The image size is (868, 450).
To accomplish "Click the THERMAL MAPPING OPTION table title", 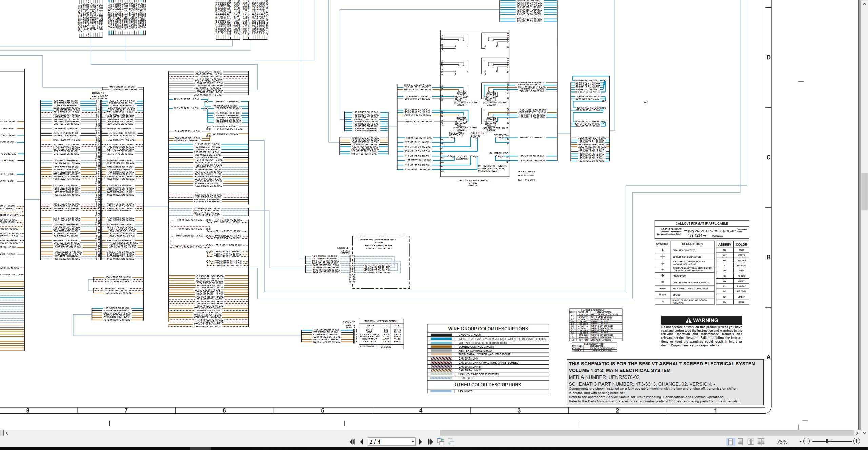I will click(x=381, y=321).
